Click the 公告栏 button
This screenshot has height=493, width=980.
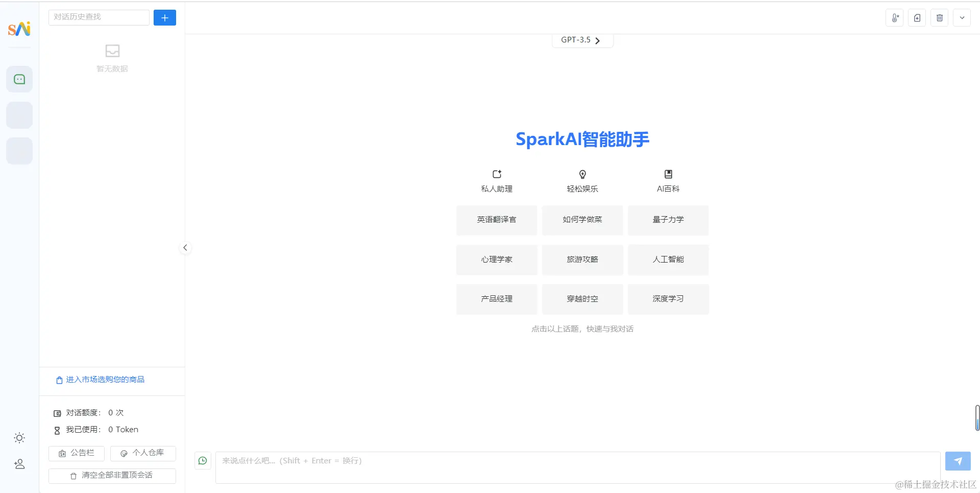tap(77, 453)
